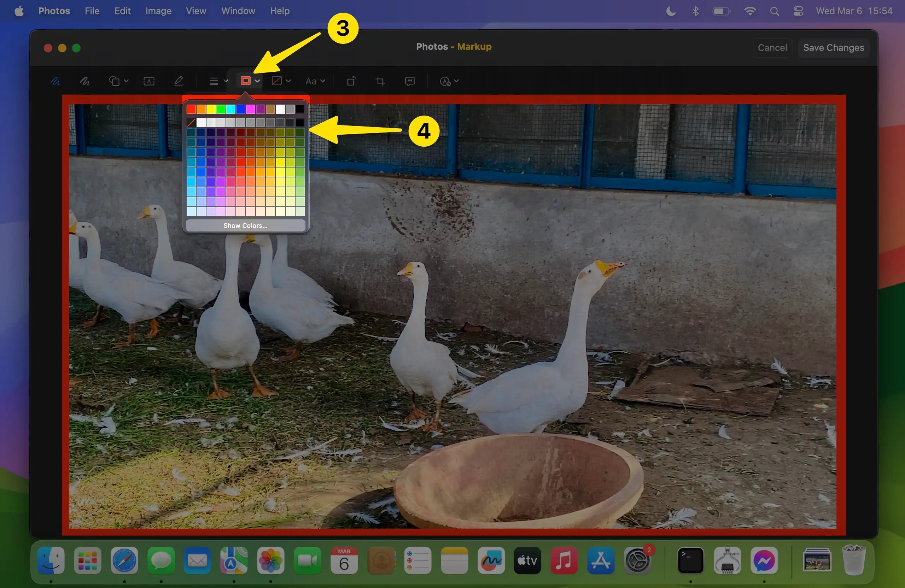Viewport: 905px width, 588px height.
Task: Pick the bright green swatch in top row
Action: 221,110
